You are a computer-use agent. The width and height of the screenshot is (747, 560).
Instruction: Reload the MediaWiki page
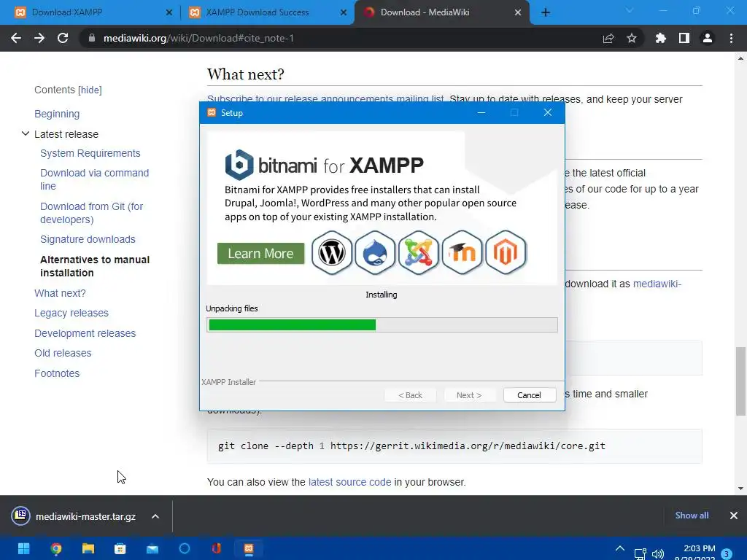(63, 38)
